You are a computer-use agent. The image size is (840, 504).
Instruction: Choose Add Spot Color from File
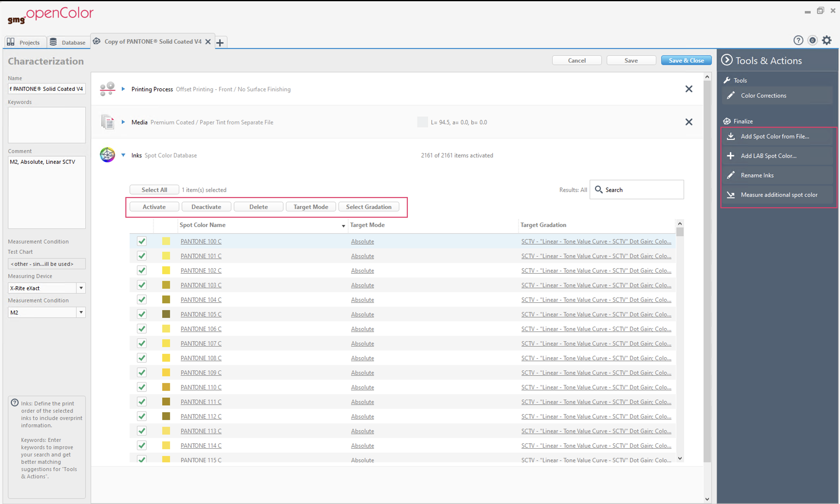(x=777, y=136)
